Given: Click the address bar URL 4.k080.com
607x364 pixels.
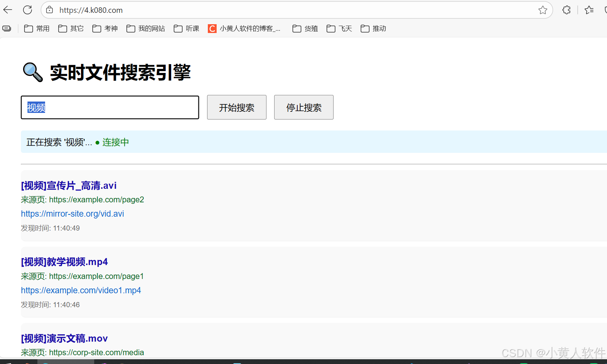Looking at the screenshot, I should coord(91,10).
